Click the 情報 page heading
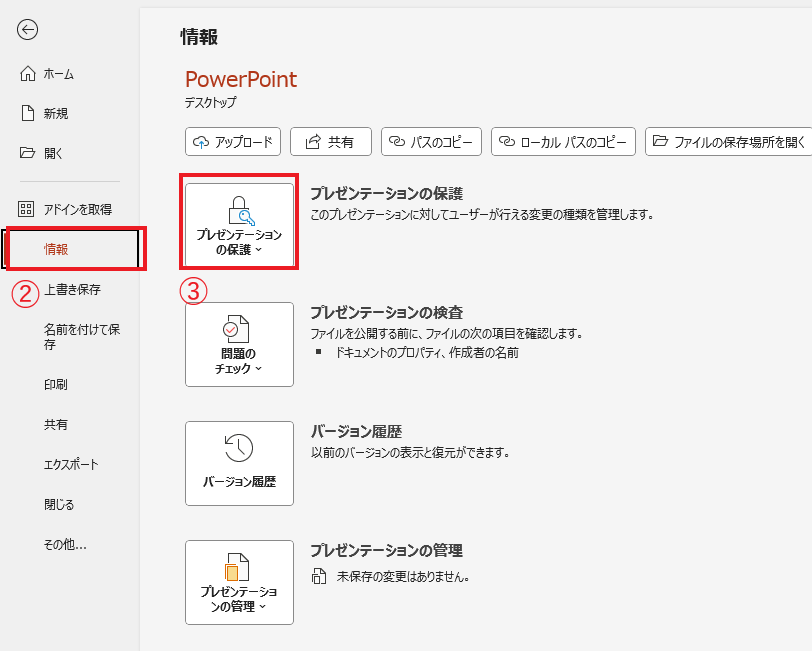Viewport: 812px width, 651px height. 199,37
